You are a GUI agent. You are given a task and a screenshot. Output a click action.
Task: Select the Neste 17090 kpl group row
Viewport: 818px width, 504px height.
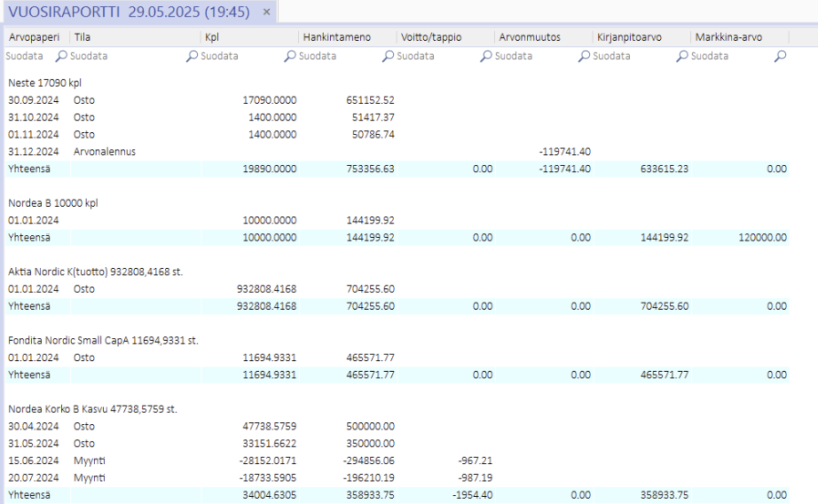tap(44, 83)
